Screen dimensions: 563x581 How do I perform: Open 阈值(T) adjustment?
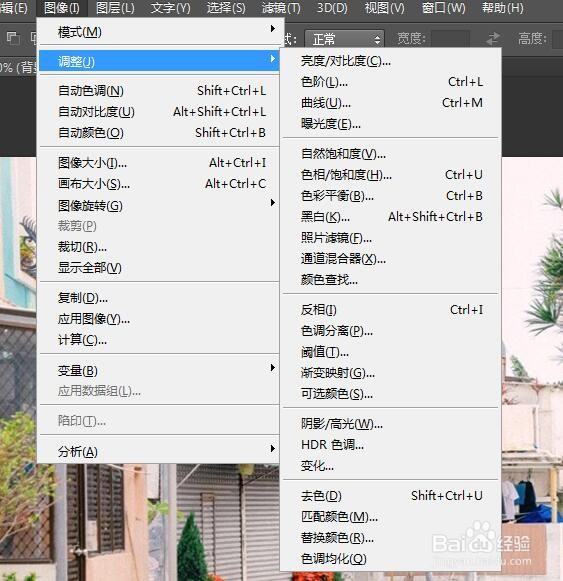[390, 352]
